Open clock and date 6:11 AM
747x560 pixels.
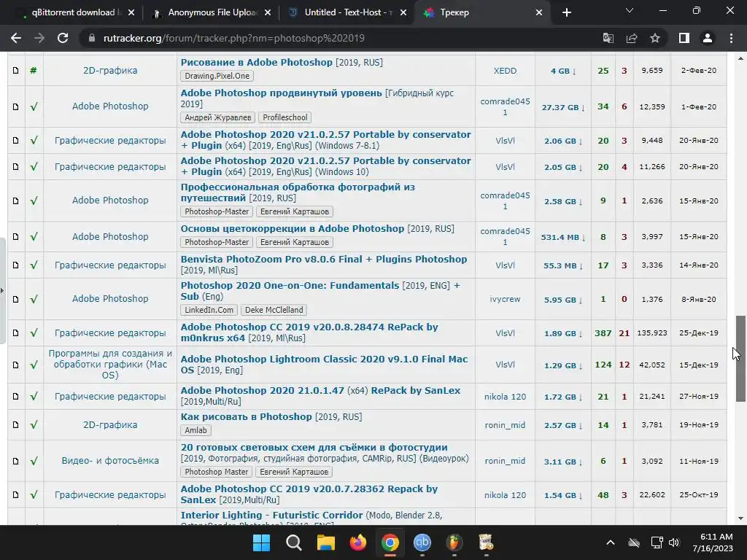713,542
